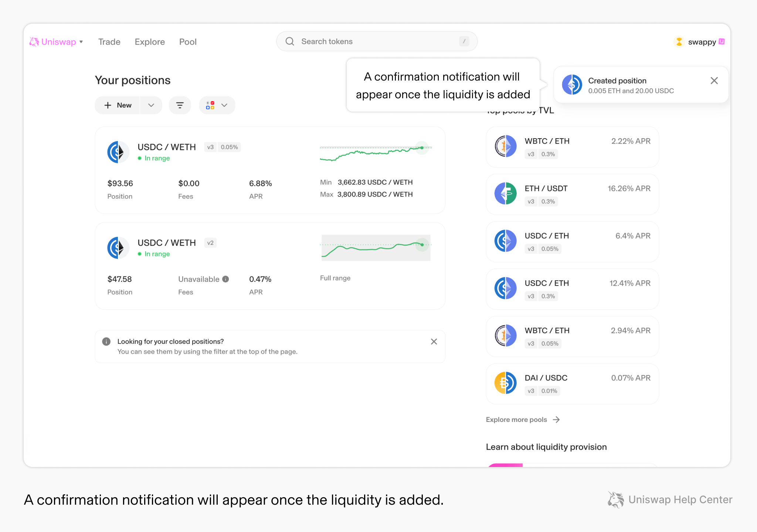Expand the New button dropdown chevron
757x532 pixels.
click(x=151, y=105)
